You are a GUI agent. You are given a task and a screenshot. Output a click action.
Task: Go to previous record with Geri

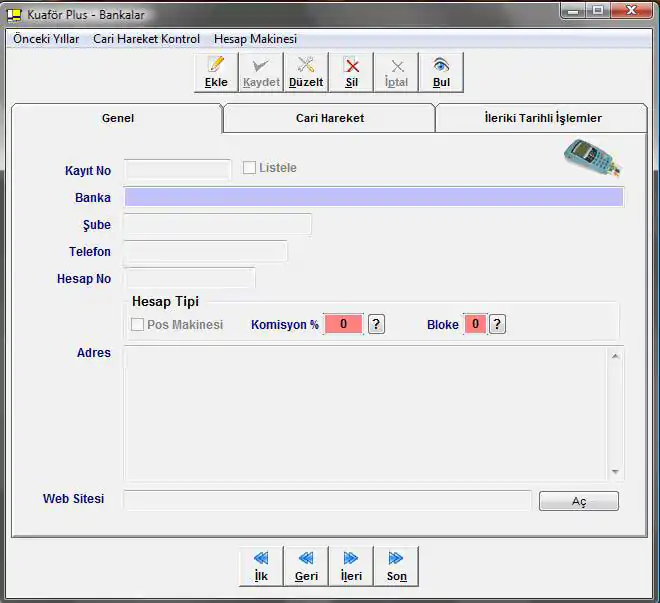click(306, 566)
